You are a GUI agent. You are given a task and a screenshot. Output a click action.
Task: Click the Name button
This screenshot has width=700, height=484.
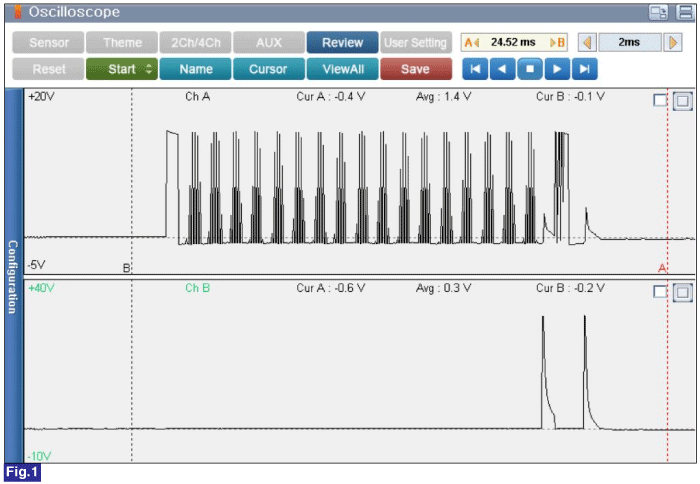click(196, 69)
